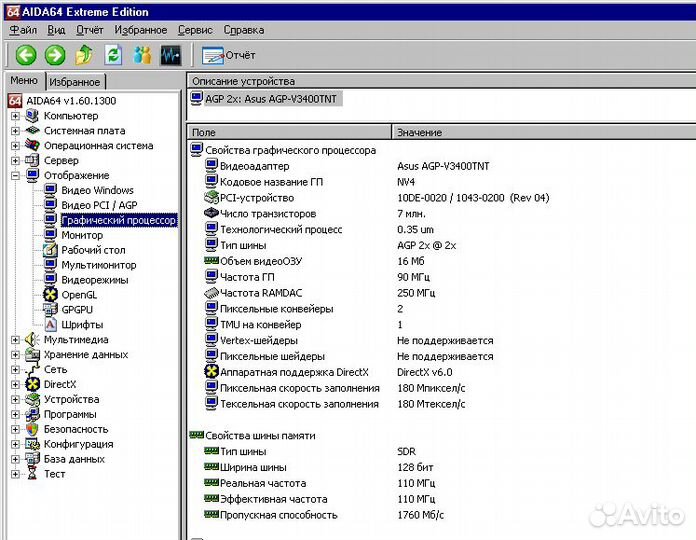Switch to the Избранное sidebar tab
This screenshot has width=696, height=540.
pyautogui.click(x=75, y=82)
